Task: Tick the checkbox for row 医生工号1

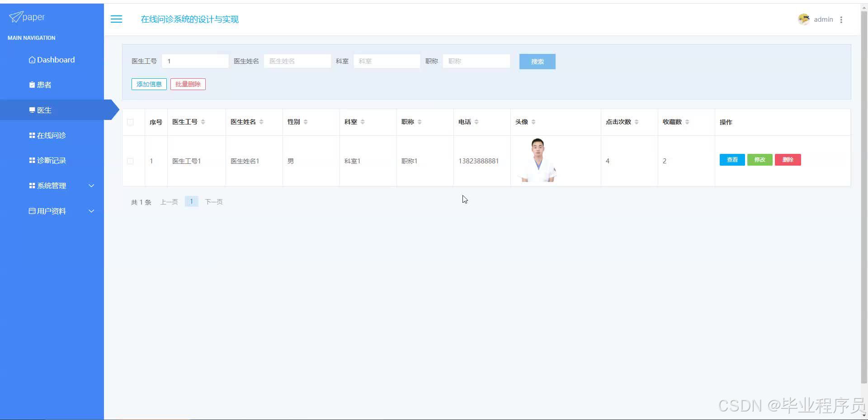Action: pos(130,161)
